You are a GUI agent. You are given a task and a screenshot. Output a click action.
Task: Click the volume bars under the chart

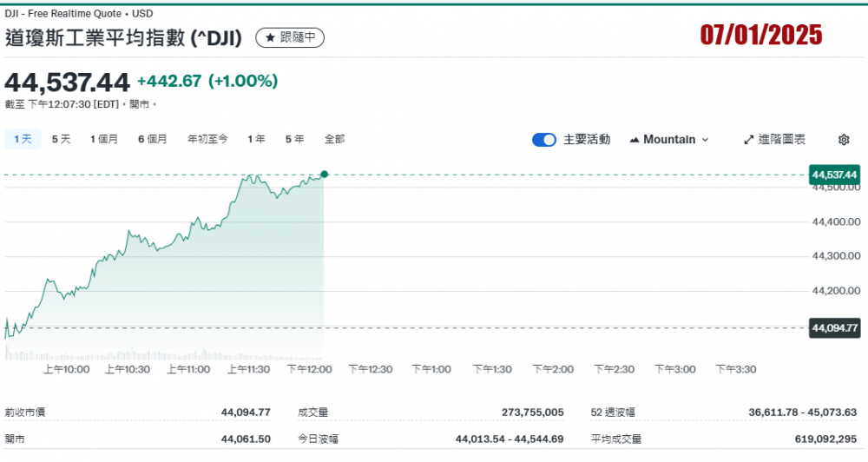tap(165, 354)
